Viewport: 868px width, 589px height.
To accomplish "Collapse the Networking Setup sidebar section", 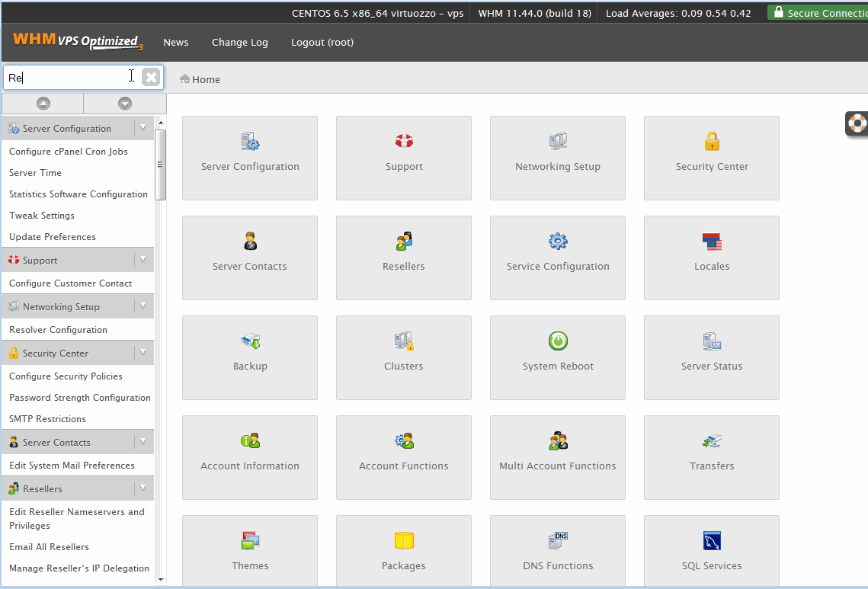I will pyautogui.click(x=143, y=306).
